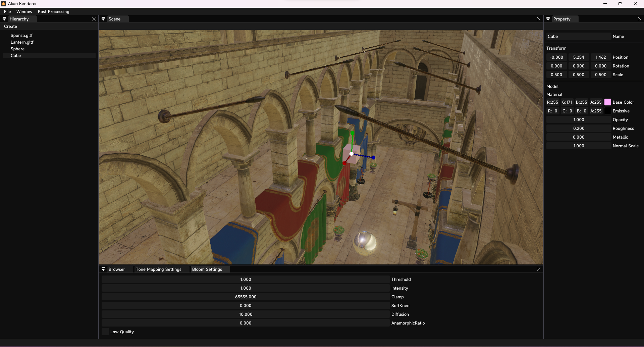
Task: Click the Scale Z value 0.500
Action: (601, 75)
